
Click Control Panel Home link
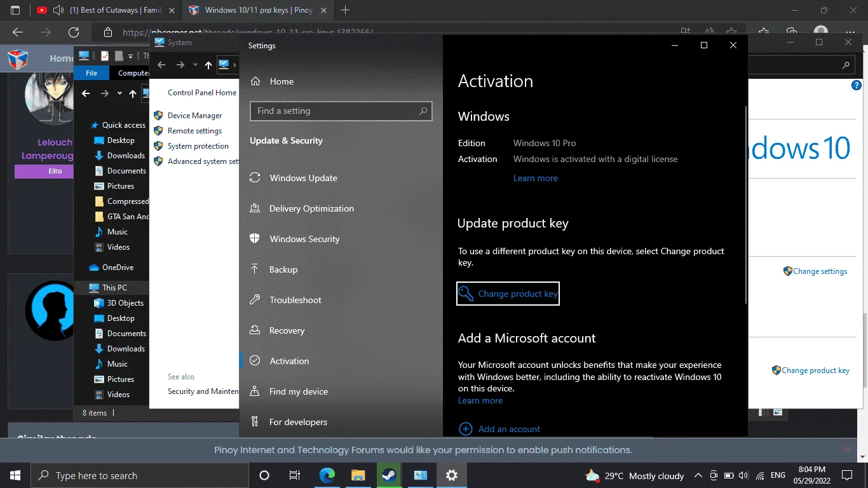(x=202, y=93)
